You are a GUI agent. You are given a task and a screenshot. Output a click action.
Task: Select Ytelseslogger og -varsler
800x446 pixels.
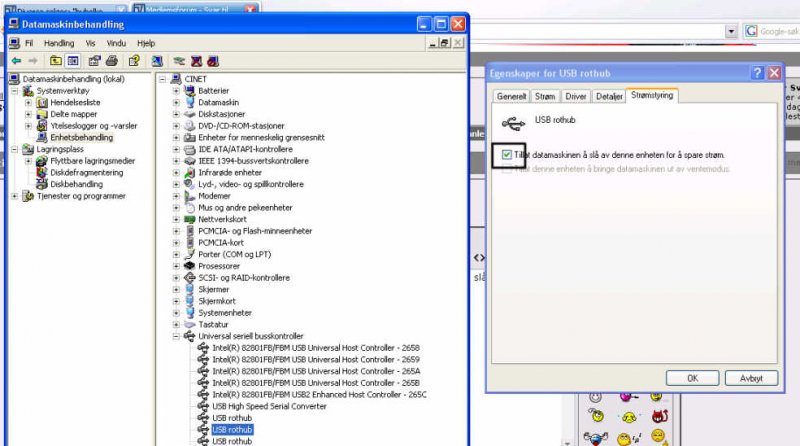94,126
